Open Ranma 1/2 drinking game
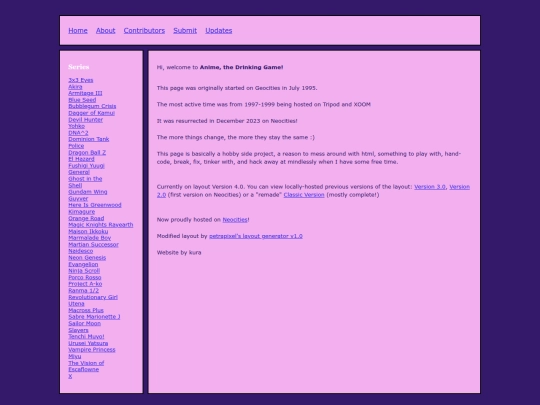Image resolution: width=540 pixels, height=405 pixels. pyautogui.click(x=83, y=290)
